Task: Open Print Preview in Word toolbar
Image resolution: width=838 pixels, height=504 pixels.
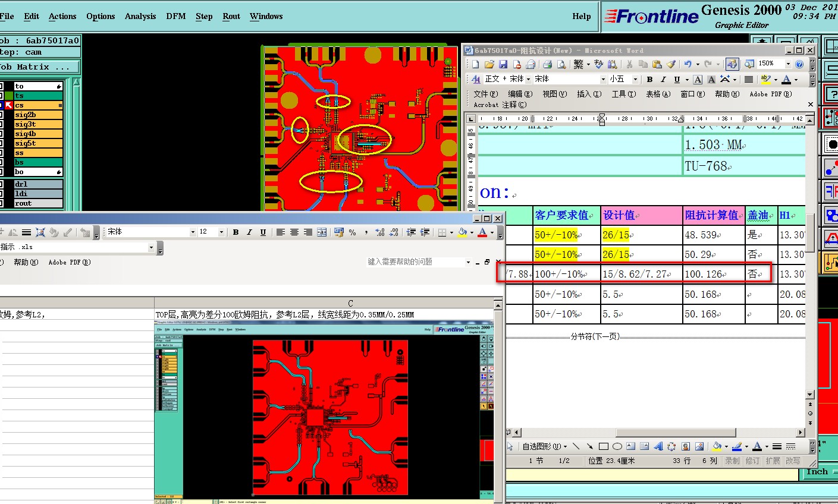Action: click(x=561, y=64)
